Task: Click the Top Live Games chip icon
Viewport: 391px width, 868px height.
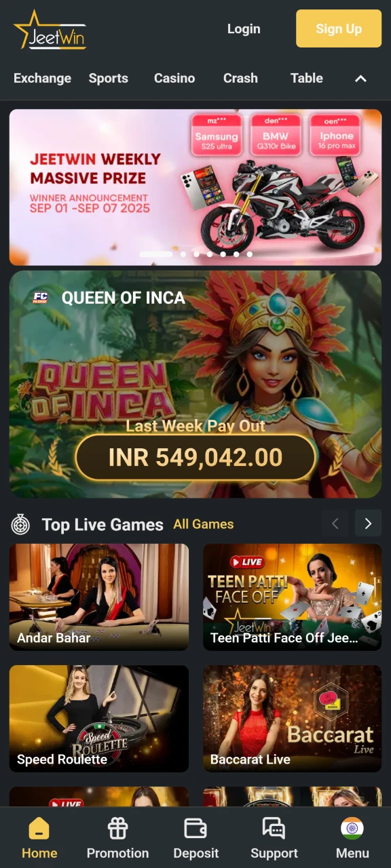Action: click(x=21, y=524)
